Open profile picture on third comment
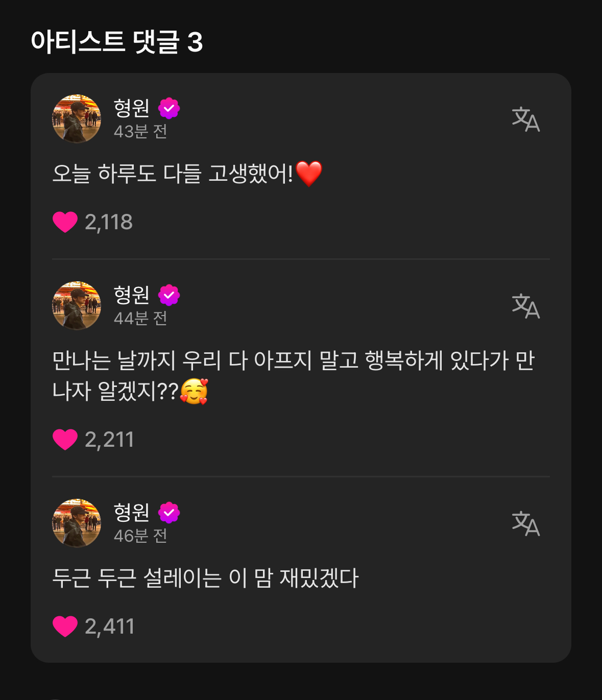The width and height of the screenshot is (602, 700). (x=77, y=523)
